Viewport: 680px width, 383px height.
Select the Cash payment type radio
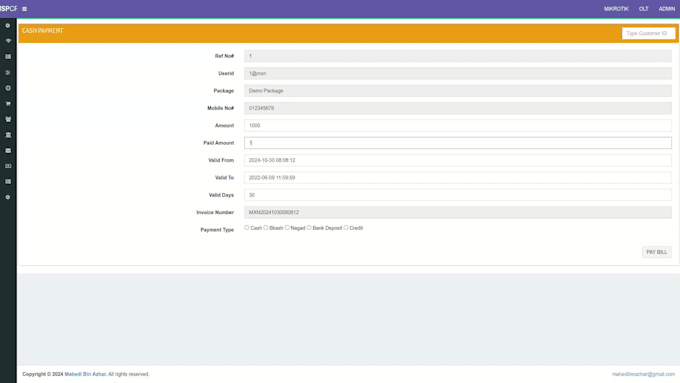click(x=246, y=228)
